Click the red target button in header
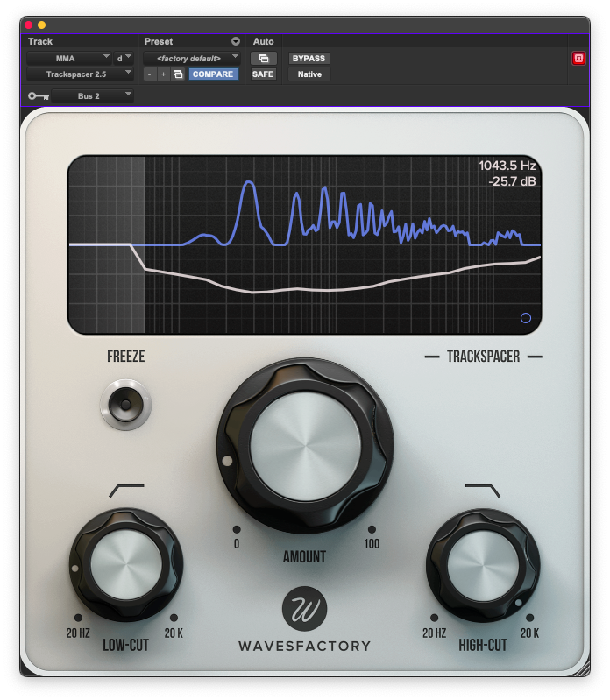The height and width of the screenshot is (700, 610). click(x=578, y=59)
